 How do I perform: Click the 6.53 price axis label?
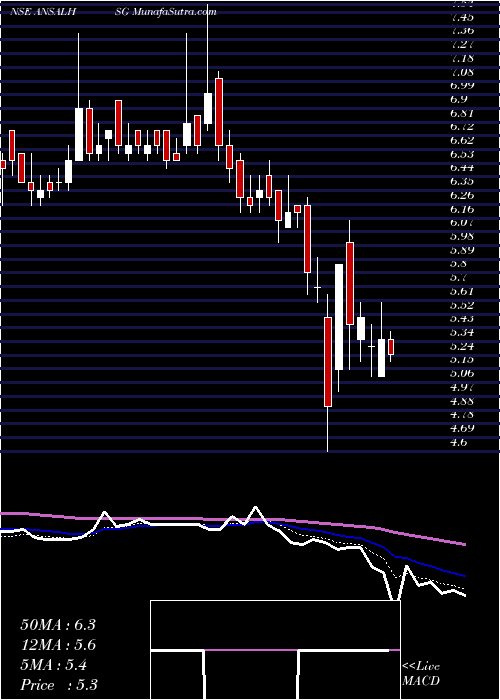click(462, 154)
